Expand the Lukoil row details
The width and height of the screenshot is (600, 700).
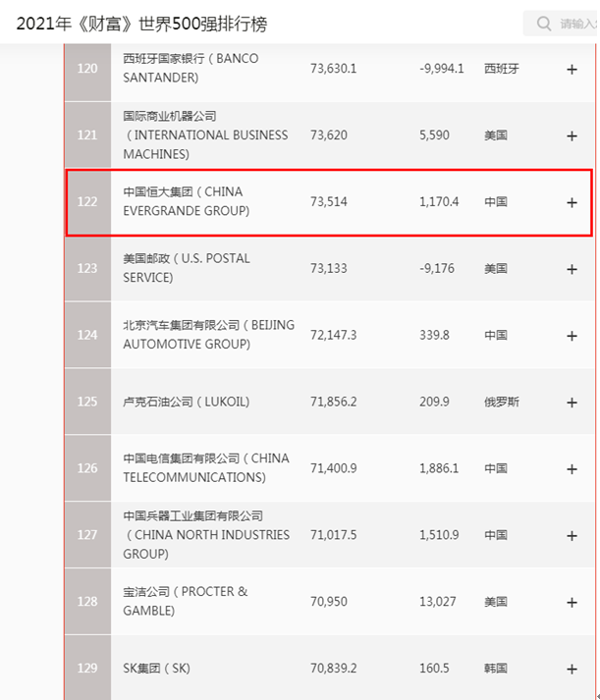pyautogui.click(x=572, y=402)
